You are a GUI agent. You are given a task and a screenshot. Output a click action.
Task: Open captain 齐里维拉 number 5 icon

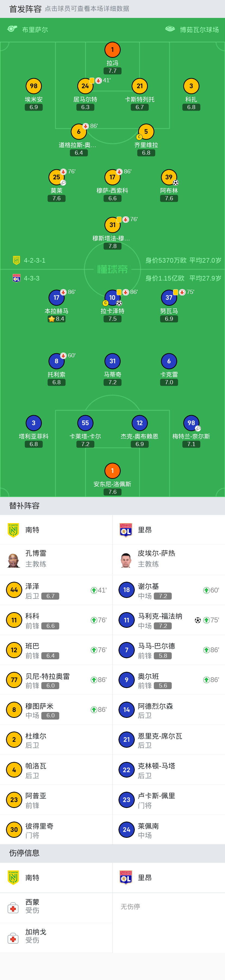tap(146, 132)
